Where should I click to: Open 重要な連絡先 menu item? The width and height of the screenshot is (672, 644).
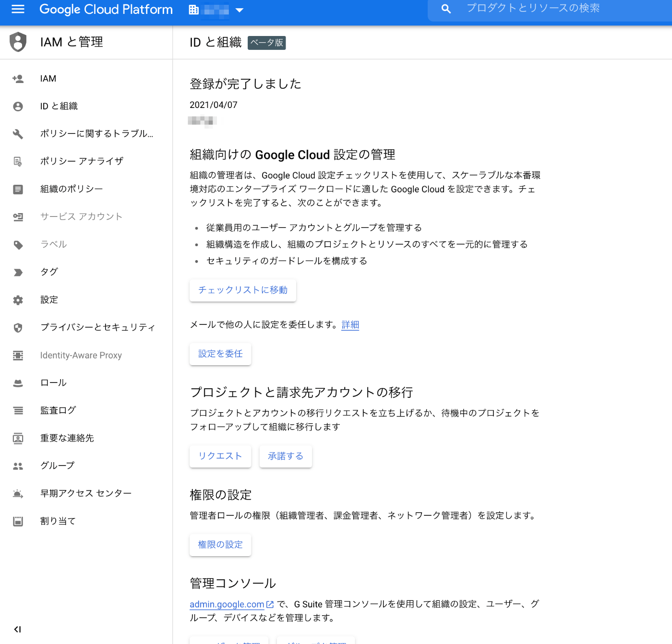[x=86, y=438]
